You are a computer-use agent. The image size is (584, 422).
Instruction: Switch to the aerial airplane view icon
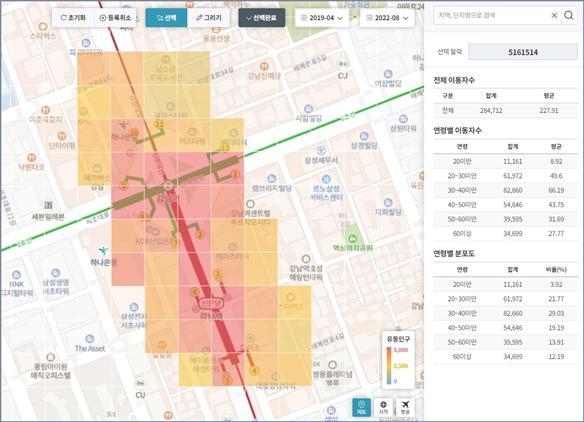tap(405, 407)
